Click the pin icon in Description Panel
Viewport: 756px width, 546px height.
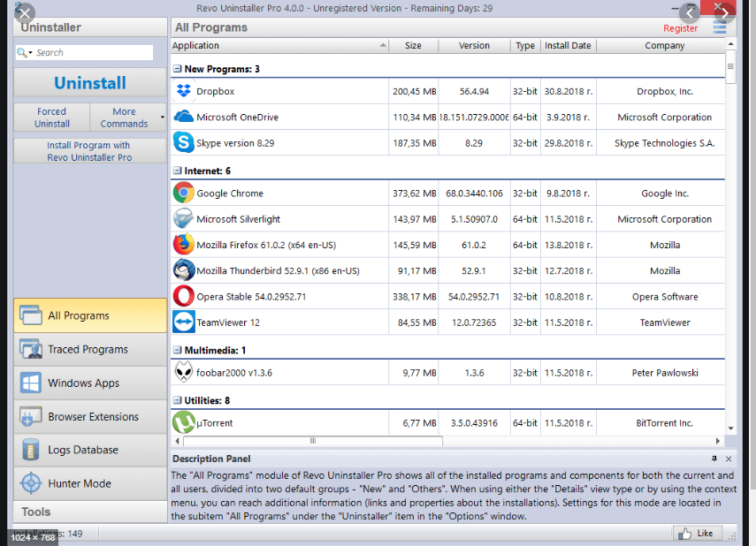[714, 459]
